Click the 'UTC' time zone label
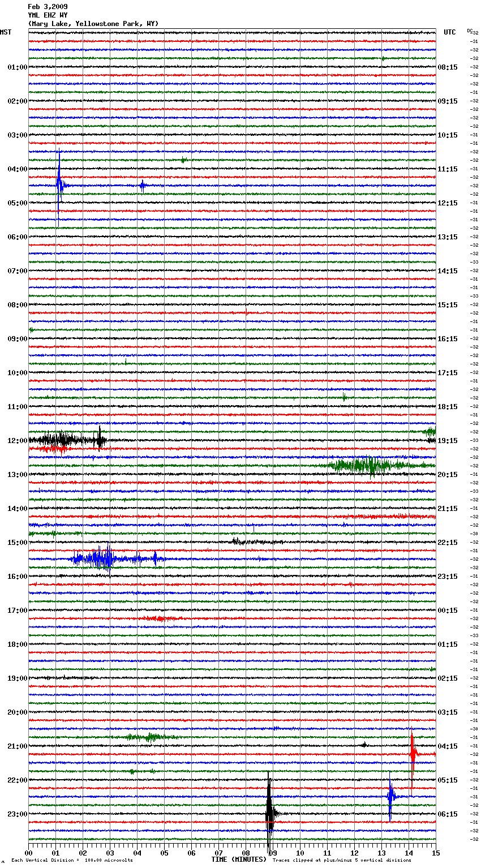 coord(449,32)
